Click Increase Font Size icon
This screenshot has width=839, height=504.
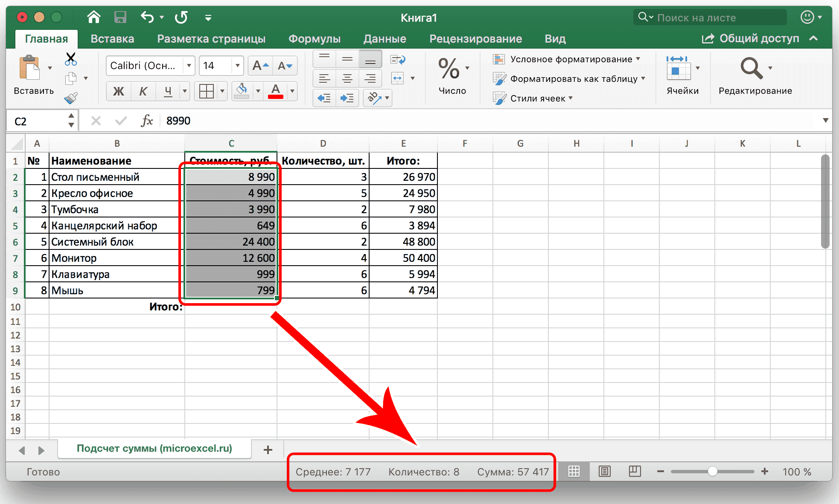pyautogui.click(x=260, y=66)
